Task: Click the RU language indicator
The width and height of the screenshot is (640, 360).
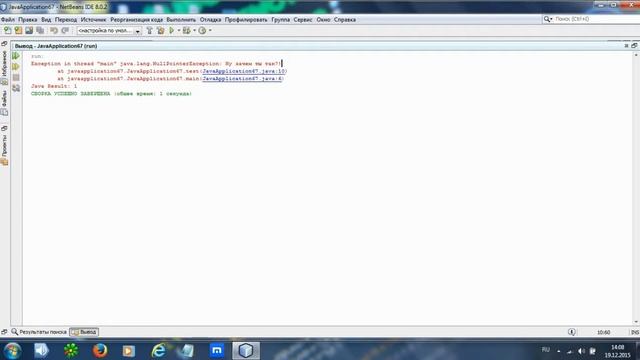Action: click(546, 350)
